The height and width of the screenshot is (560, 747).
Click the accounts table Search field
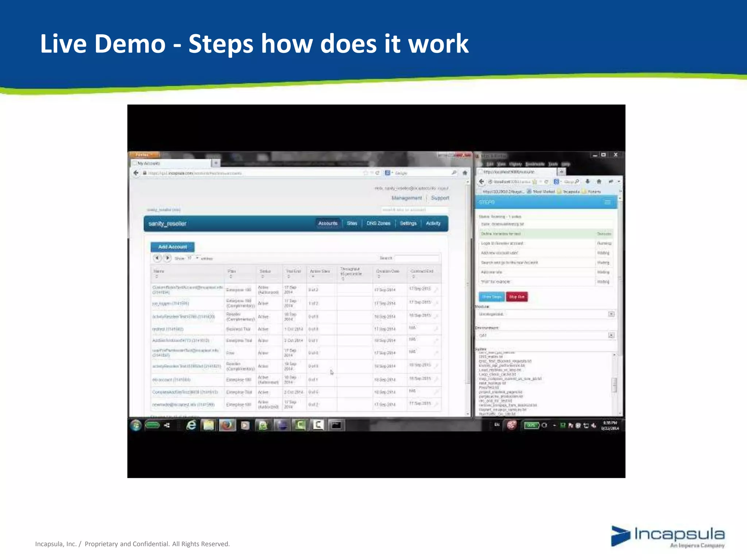(417, 258)
